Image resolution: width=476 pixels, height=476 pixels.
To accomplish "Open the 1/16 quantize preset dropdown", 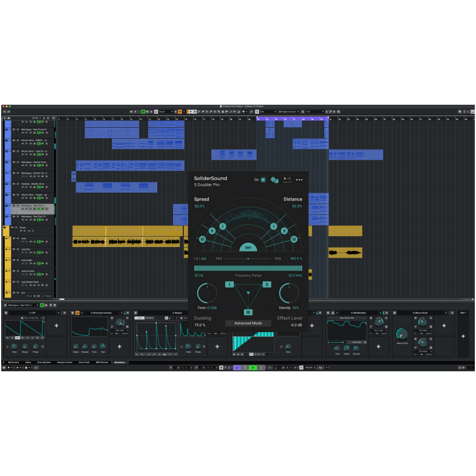I will 314,112.
